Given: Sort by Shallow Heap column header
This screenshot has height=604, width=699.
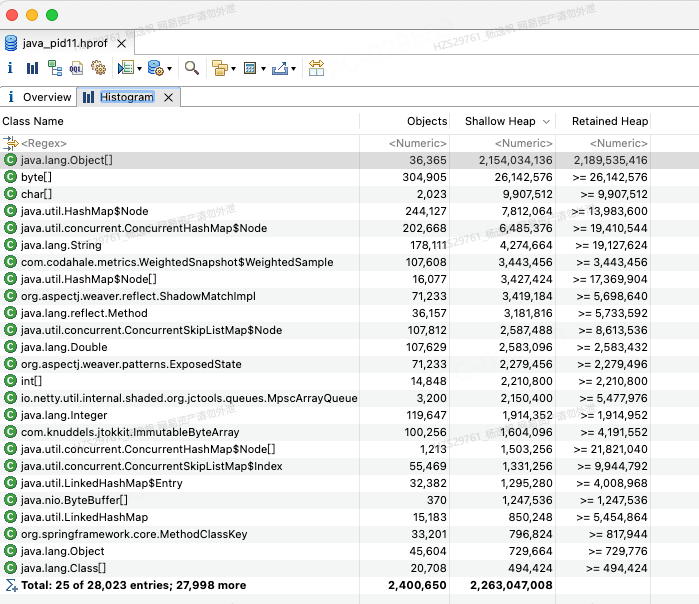Looking at the screenshot, I should coord(502,121).
